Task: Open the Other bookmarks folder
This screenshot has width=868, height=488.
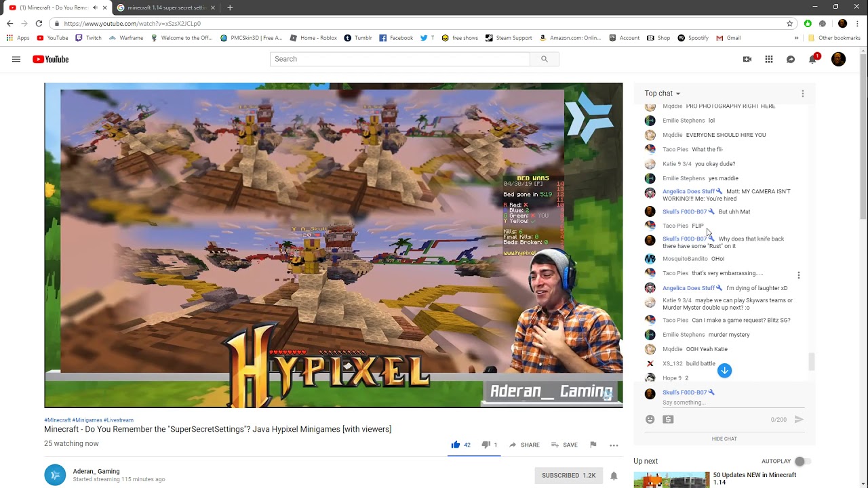Action: click(834, 38)
